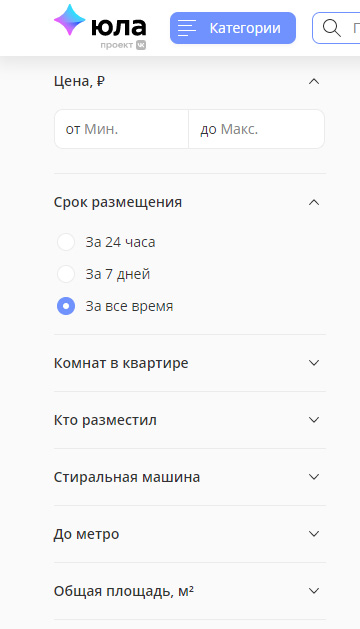
Task: Click the hamburger lines icon in Категории
Action: 187,28
